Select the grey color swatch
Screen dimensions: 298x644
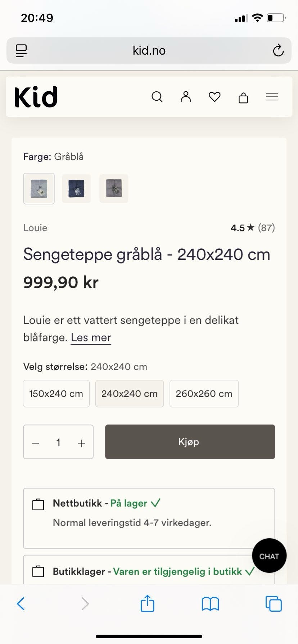tap(114, 189)
